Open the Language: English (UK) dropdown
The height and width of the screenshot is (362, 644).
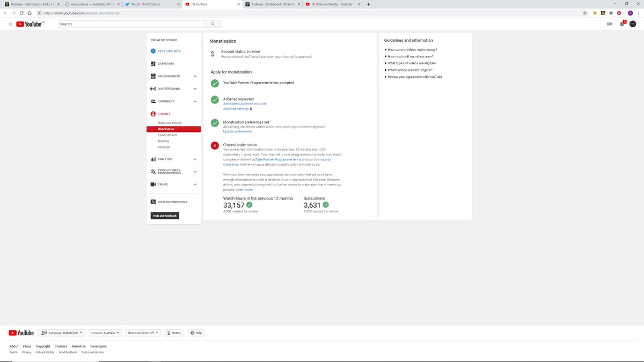pos(62,333)
